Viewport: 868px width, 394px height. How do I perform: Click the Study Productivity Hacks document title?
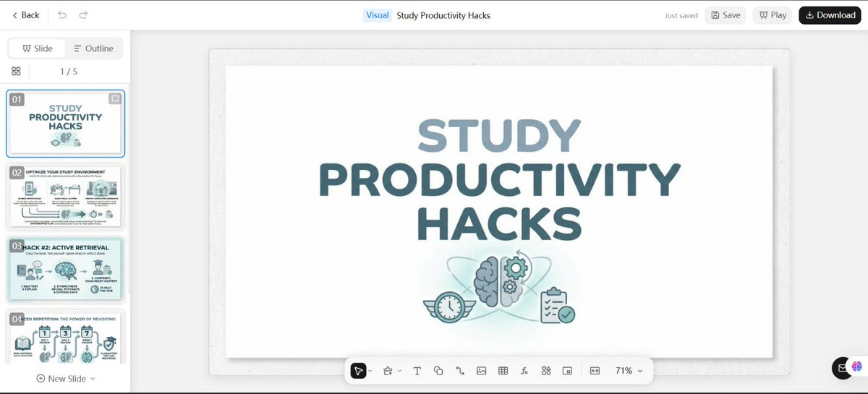click(443, 15)
